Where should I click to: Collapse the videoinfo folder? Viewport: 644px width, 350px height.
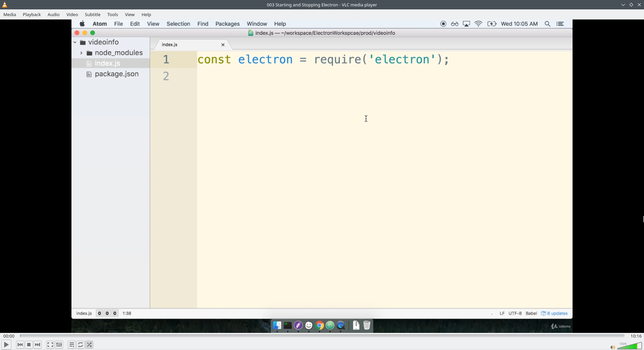point(74,42)
